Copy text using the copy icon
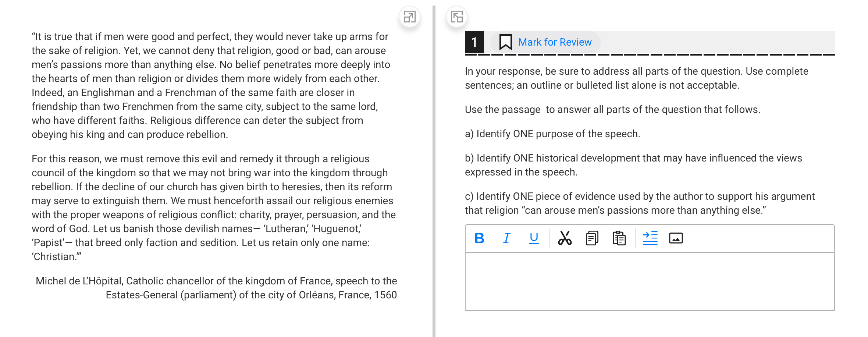 tap(592, 238)
